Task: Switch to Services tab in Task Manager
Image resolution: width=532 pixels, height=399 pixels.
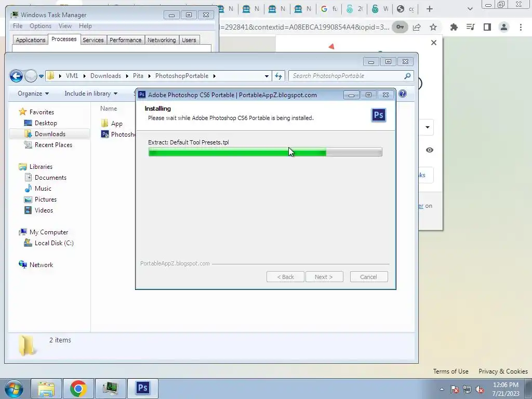Action: [93, 40]
